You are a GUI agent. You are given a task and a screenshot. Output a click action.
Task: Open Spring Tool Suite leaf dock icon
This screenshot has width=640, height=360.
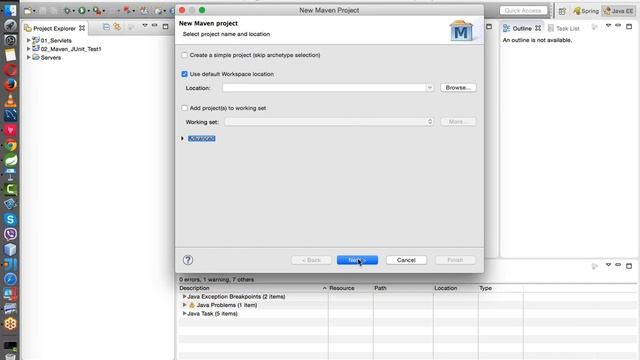tap(10, 160)
